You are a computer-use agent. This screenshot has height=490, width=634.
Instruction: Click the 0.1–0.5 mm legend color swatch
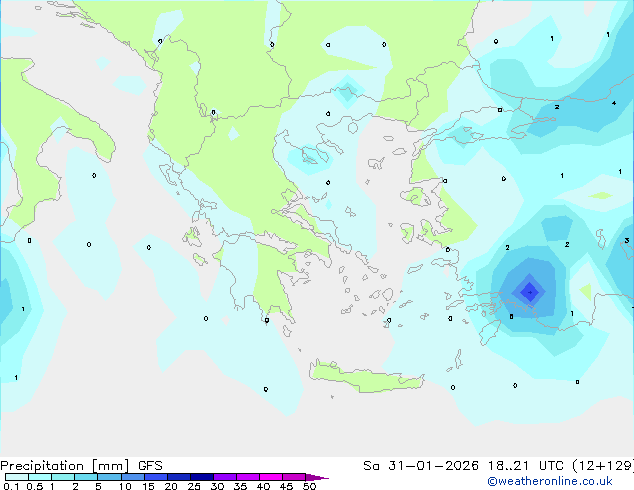click(17, 477)
